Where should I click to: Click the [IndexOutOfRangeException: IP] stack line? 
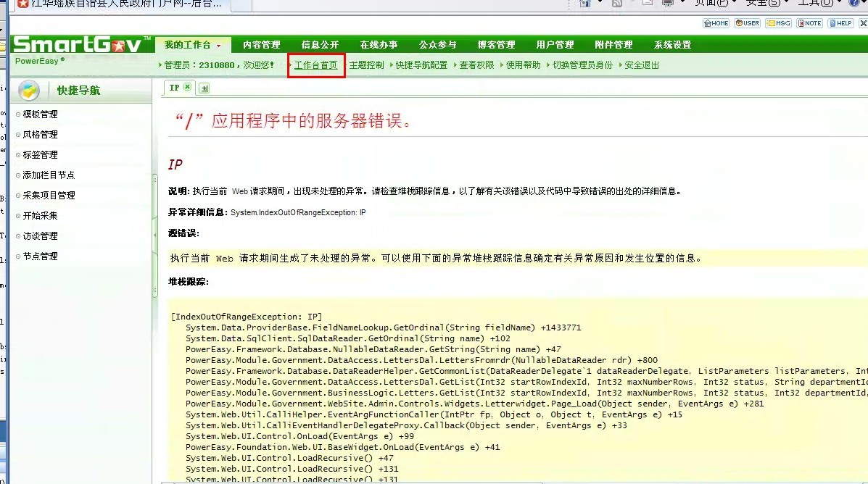coord(247,317)
